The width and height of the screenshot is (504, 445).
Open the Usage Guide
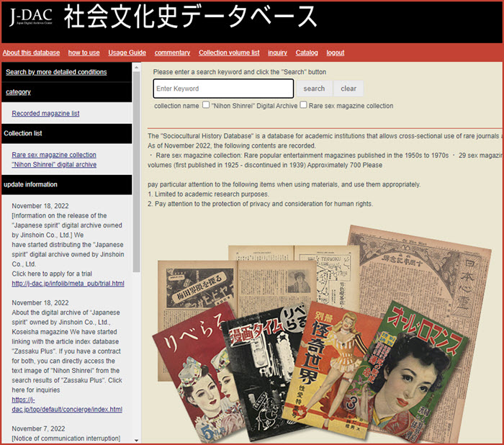click(x=127, y=53)
